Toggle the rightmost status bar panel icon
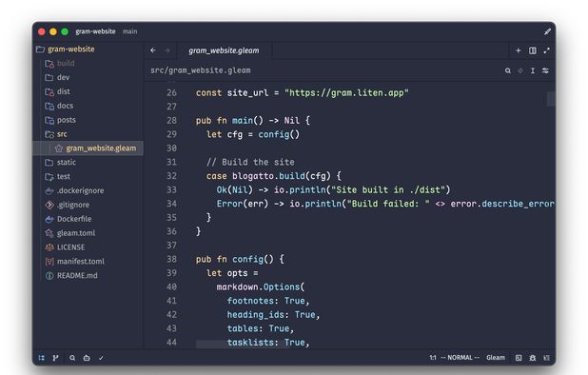The width and height of the screenshot is (588, 375). pyautogui.click(x=547, y=358)
